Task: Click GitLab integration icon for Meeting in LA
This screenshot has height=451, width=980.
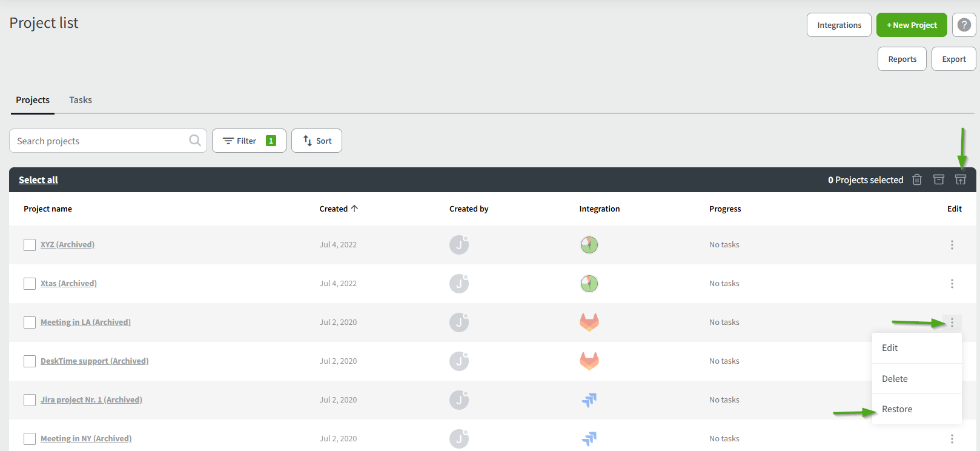Action: (589, 322)
